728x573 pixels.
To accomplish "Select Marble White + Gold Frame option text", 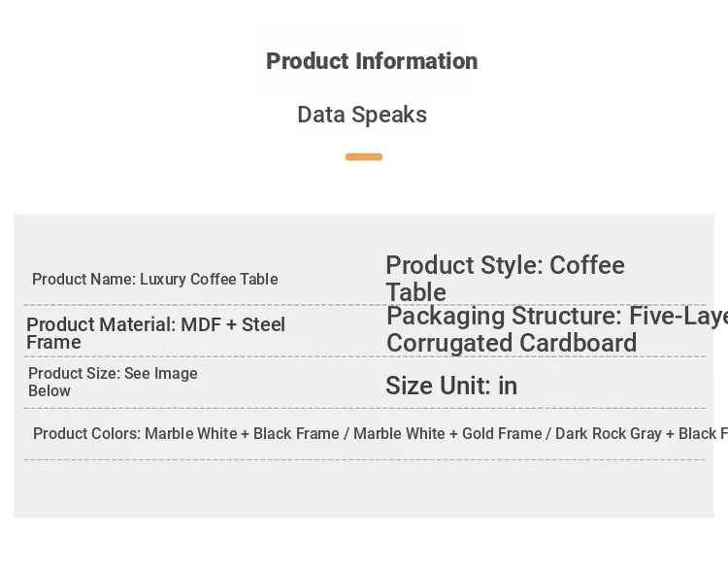I will click(x=447, y=433).
